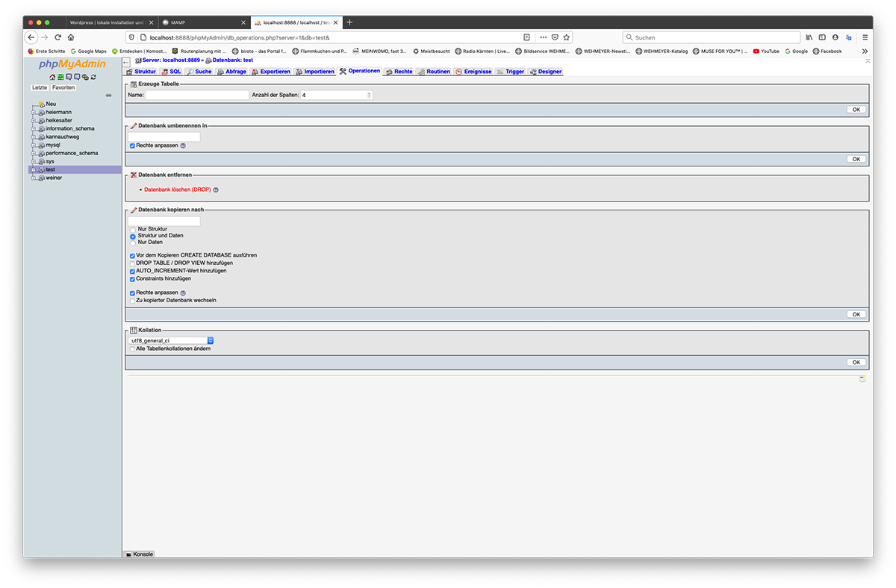Click OK button in Kollation section
896x588 pixels.
click(856, 363)
